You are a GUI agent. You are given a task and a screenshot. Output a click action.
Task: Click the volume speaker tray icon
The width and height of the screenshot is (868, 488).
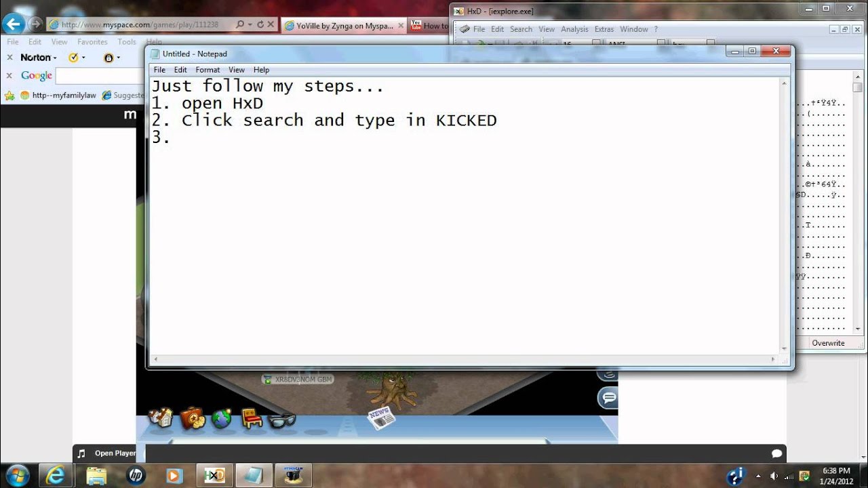click(x=774, y=476)
